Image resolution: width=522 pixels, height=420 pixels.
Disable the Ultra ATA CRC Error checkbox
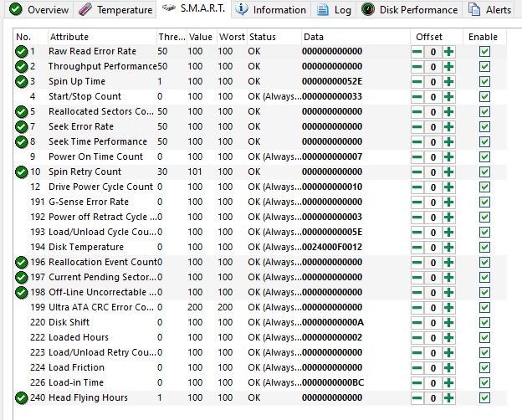point(484,307)
